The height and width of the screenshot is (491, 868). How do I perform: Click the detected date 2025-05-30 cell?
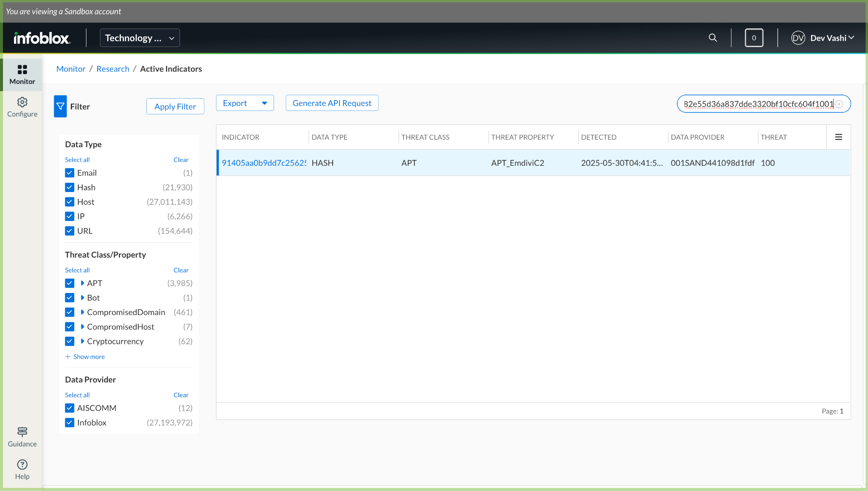(x=622, y=163)
